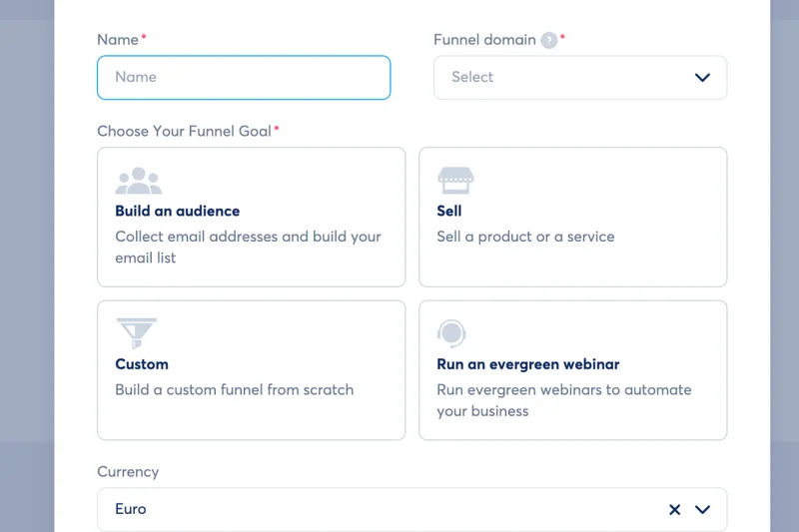The height and width of the screenshot is (532, 799).
Task: Click the Choose Your Funnel Goal label
Action: (x=184, y=131)
